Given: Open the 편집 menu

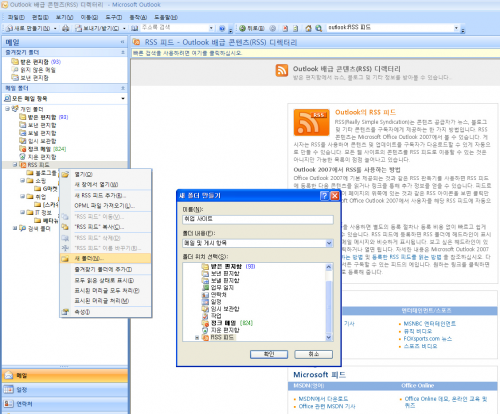Looking at the screenshot, I should 40,17.
